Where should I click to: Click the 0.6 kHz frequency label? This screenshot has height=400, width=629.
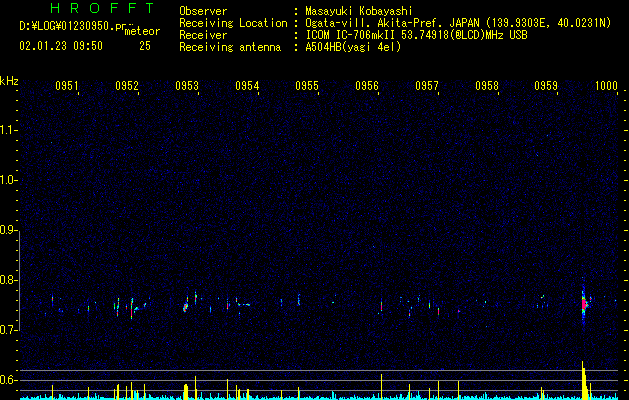click(9, 380)
